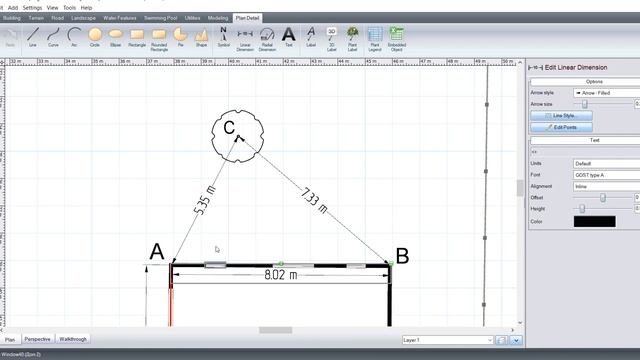640x360 pixels.
Task: Add a north Symbol
Action: tap(224, 38)
